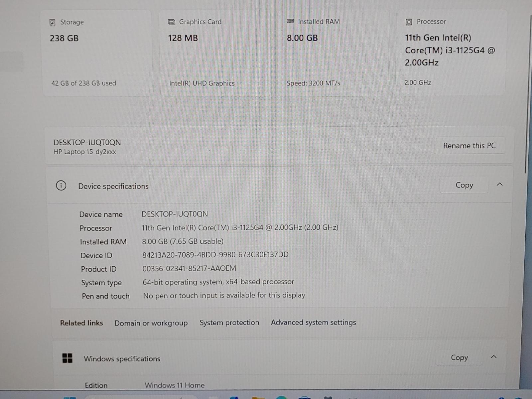Click the "No pen or touch input" value
This screenshot has height=399, width=532.
click(224, 295)
